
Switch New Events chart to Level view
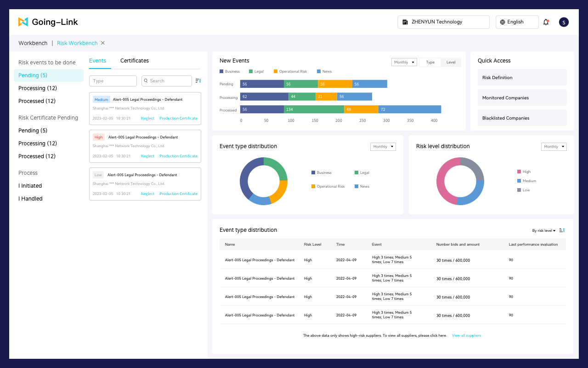(x=451, y=62)
